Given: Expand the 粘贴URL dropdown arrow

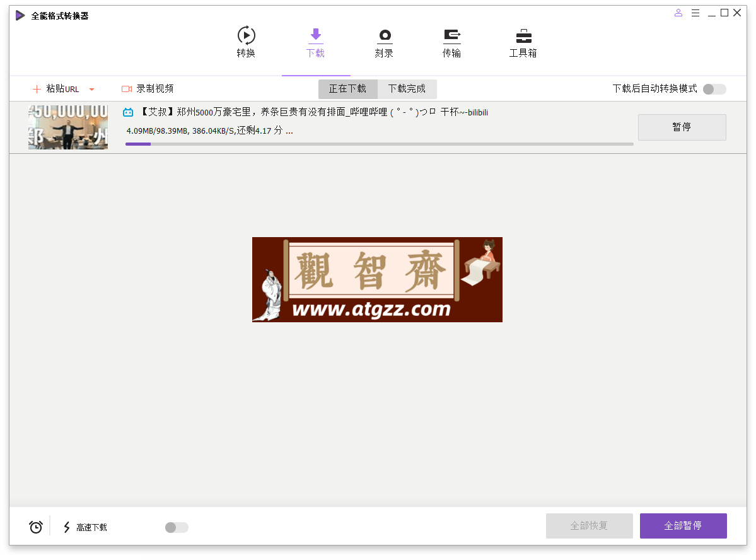Looking at the screenshot, I should coord(91,89).
